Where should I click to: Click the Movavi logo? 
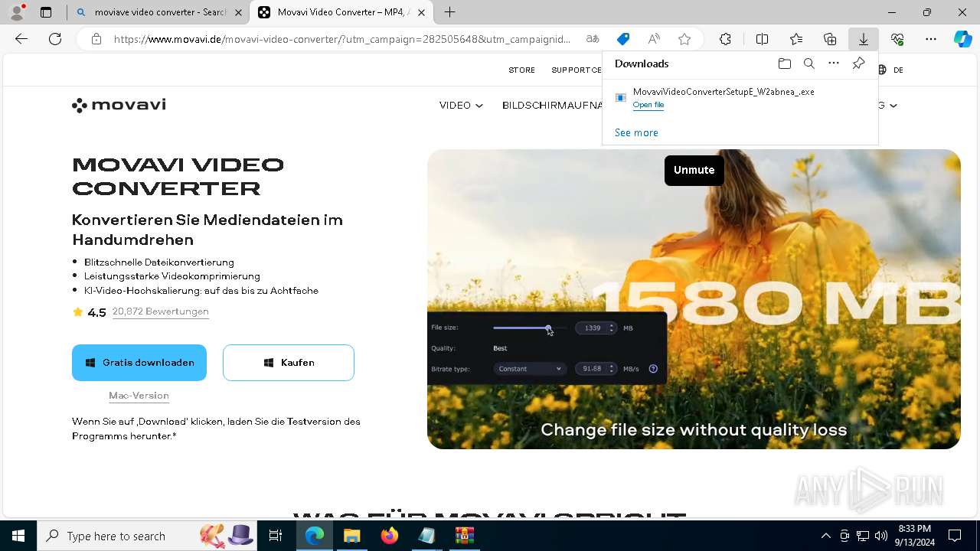119,105
